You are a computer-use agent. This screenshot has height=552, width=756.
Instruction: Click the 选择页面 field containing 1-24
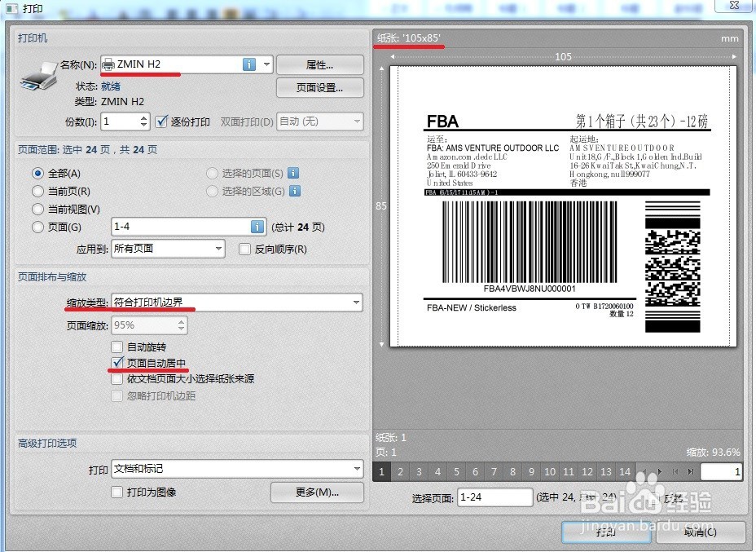[494, 497]
